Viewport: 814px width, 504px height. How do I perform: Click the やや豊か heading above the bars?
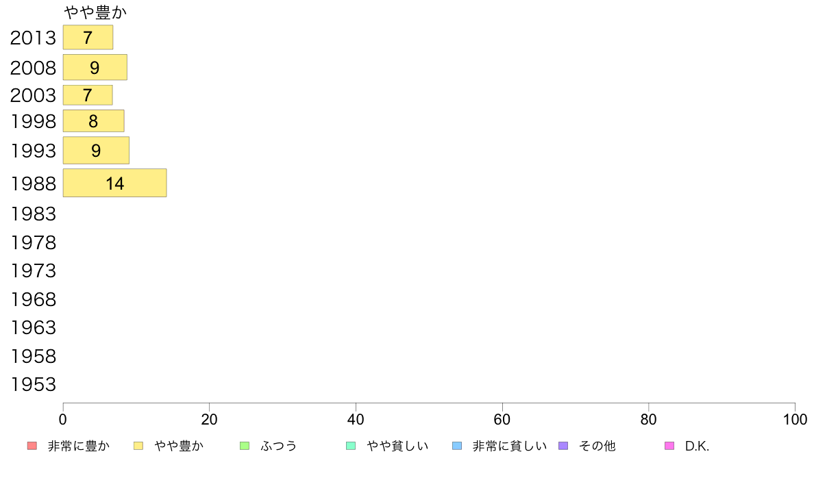tap(95, 12)
